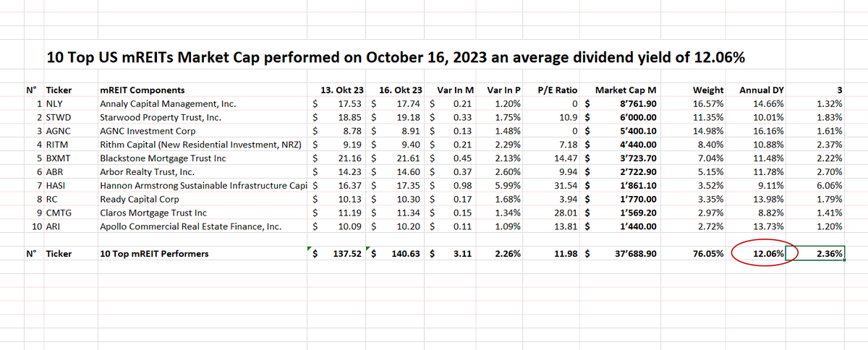The height and width of the screenshot is (350, 868).
Task: Select the 76.05% total weight cell
Action: 708,254
